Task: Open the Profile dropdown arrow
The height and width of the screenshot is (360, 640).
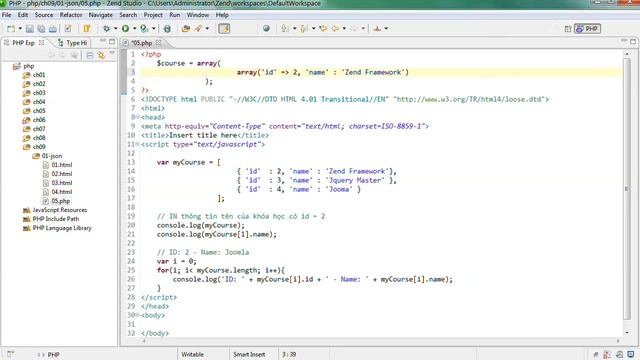Action: pos(153,29)
